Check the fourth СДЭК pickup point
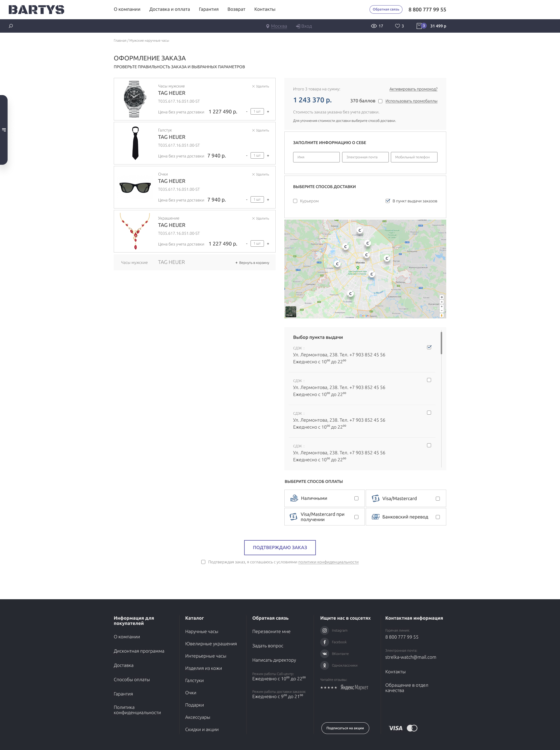 point(429,445)
